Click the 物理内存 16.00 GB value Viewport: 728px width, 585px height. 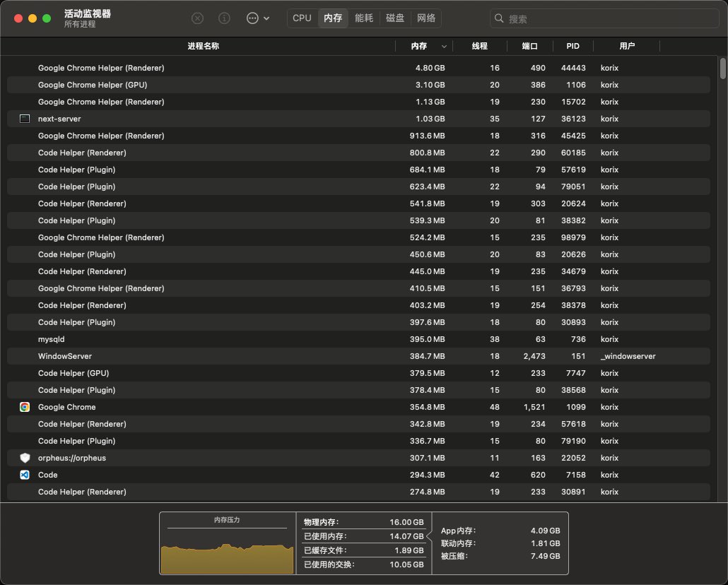point(406,522)
